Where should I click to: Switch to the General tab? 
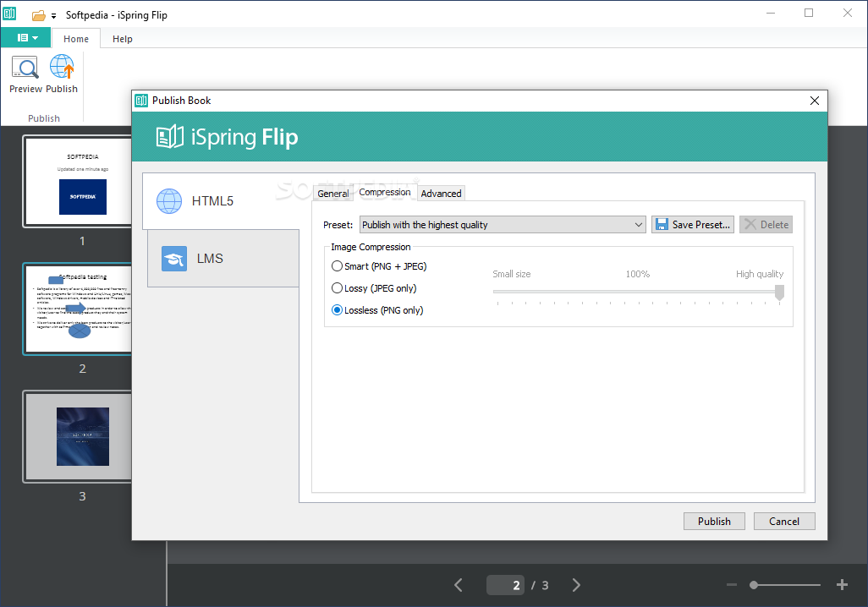[x=332, y=193]
